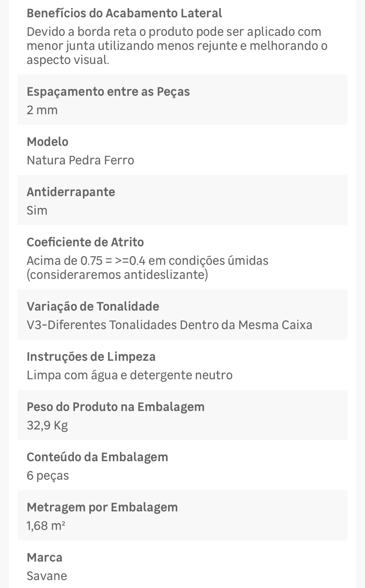Click the 'Conteúdo da Embalagem' label
Screen dimensions: 365x588
click(97, 457)
